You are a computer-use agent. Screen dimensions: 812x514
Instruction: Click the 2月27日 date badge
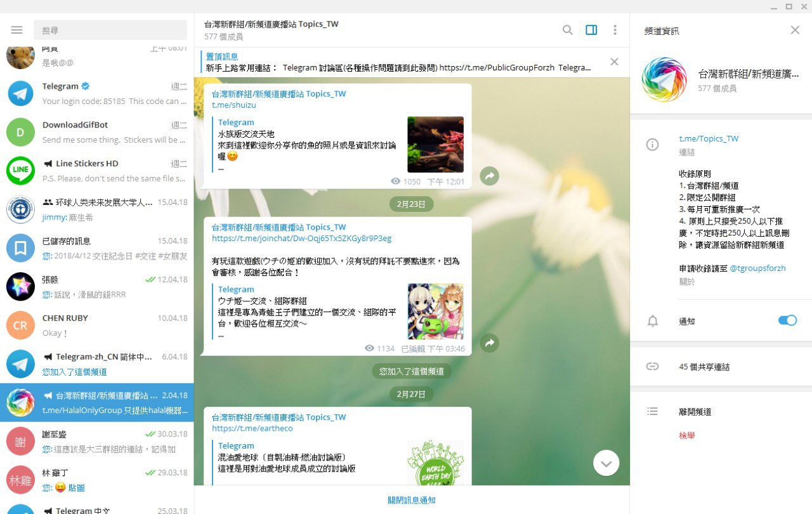[x=412, y=394]
